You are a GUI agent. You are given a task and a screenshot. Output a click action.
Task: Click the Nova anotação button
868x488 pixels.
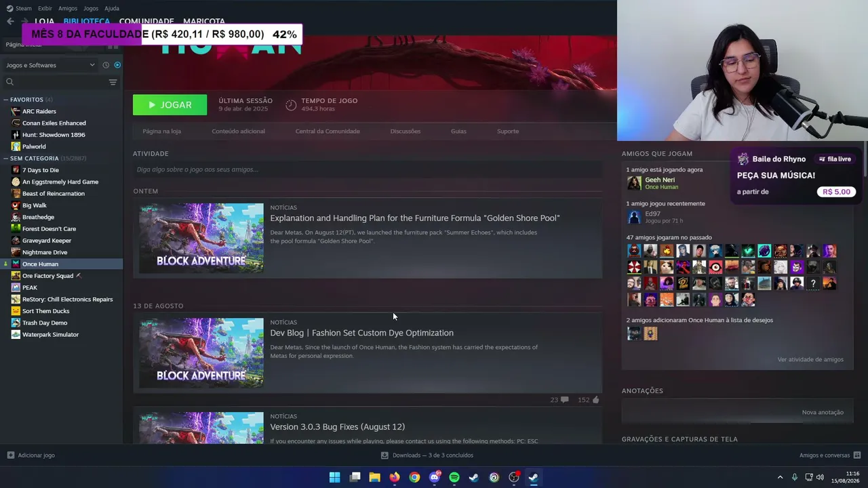[x=823, y=412]
